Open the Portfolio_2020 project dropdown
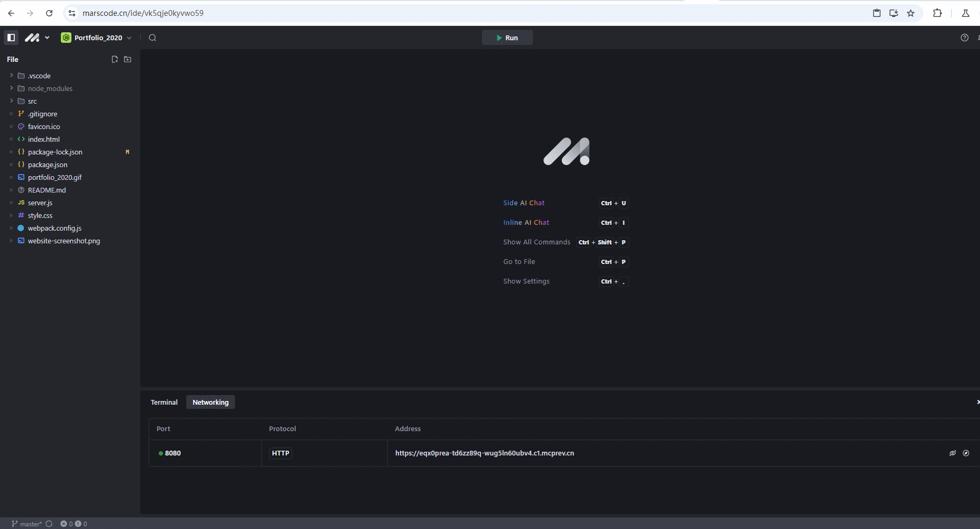The width and height of the screenshot is (980, 529). pyautogui.click(x=96, y=38)
